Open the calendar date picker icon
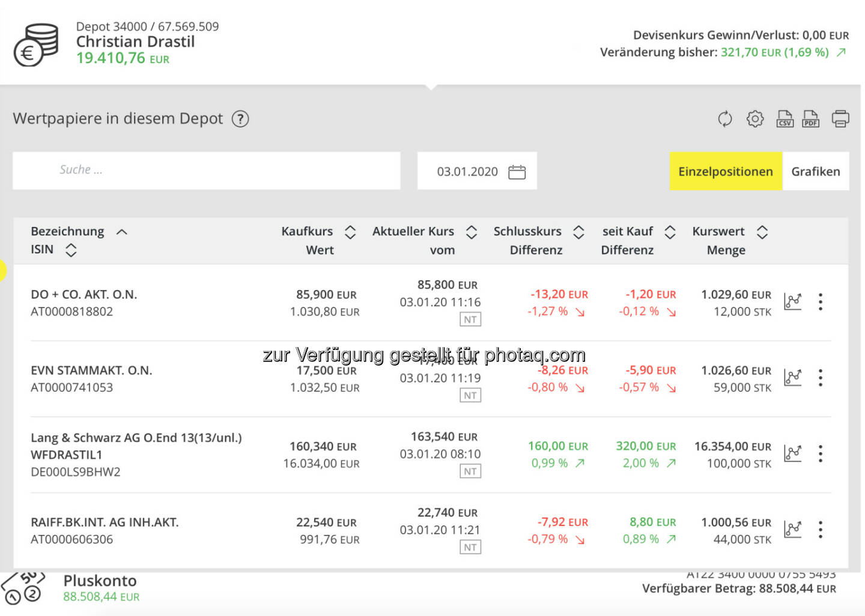This screenshot has height=616, width=865. click(517, 172)
